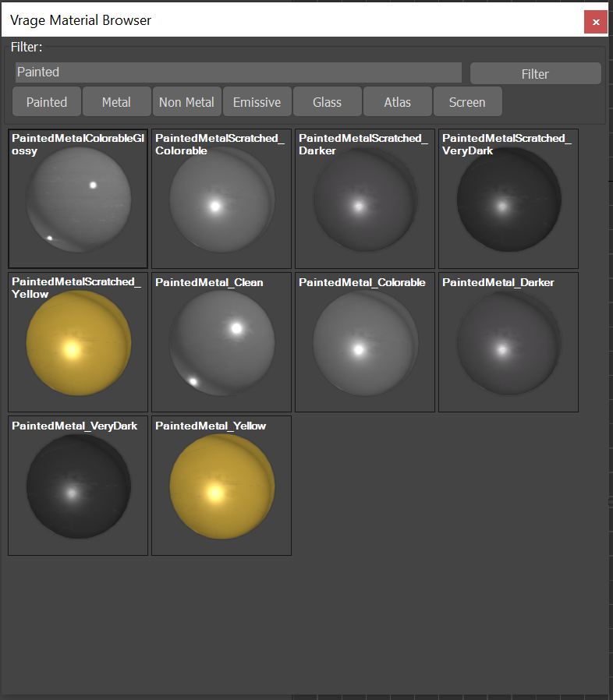Show only Metal materials

(116, 102)
